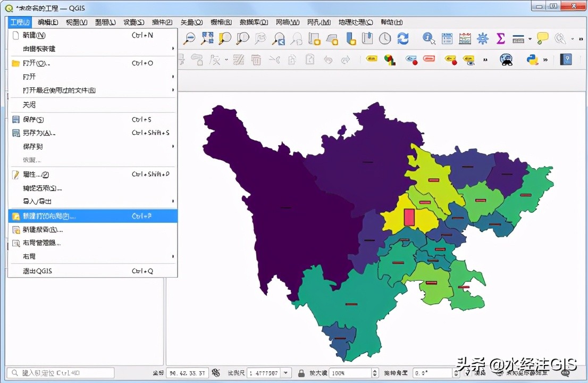Toggle the Map Tips speech bubble
Image resolution: width=588 pixels, height=383 pixels.
[543, 39]
